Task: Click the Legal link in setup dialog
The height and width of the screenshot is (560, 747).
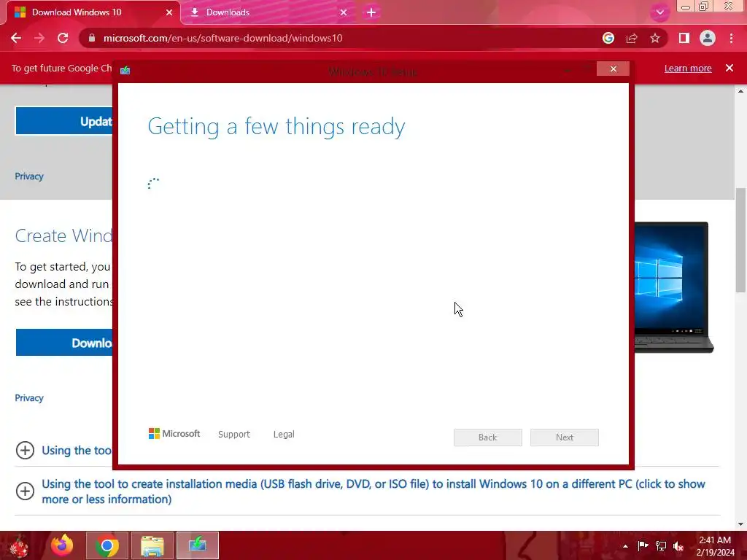Action: click(x=284, y=435)
